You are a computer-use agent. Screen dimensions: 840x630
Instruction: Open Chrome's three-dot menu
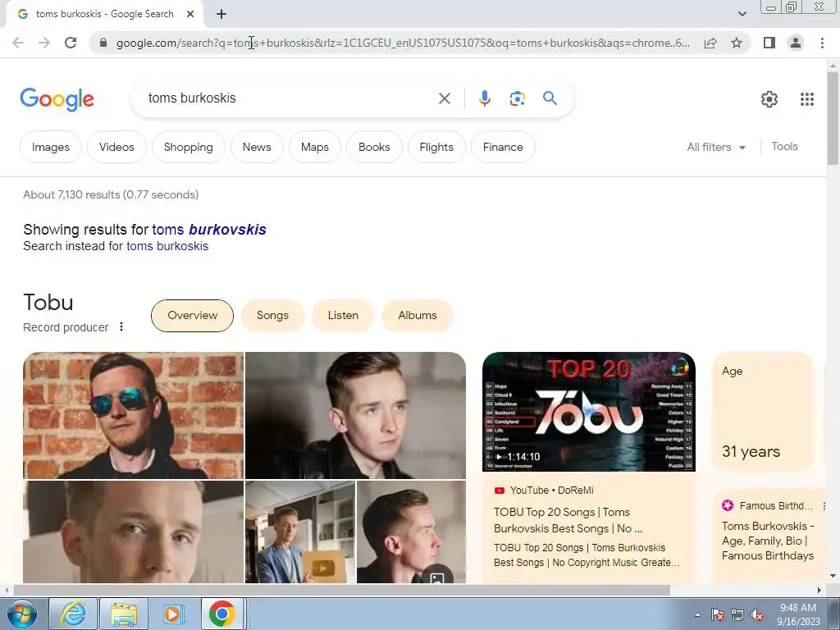(822, 43)
